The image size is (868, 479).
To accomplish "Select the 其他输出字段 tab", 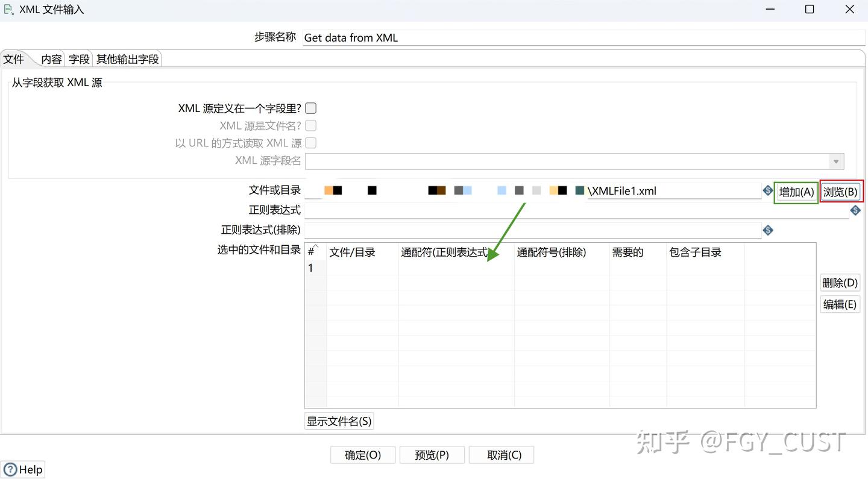I will coord(127,59).
